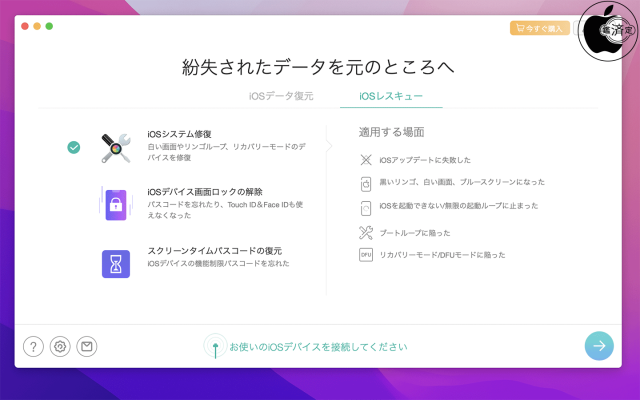The height and width of the screenshot is (400, 640).
Task: Click the 適用する場面 heading
Action: [391, 132]
